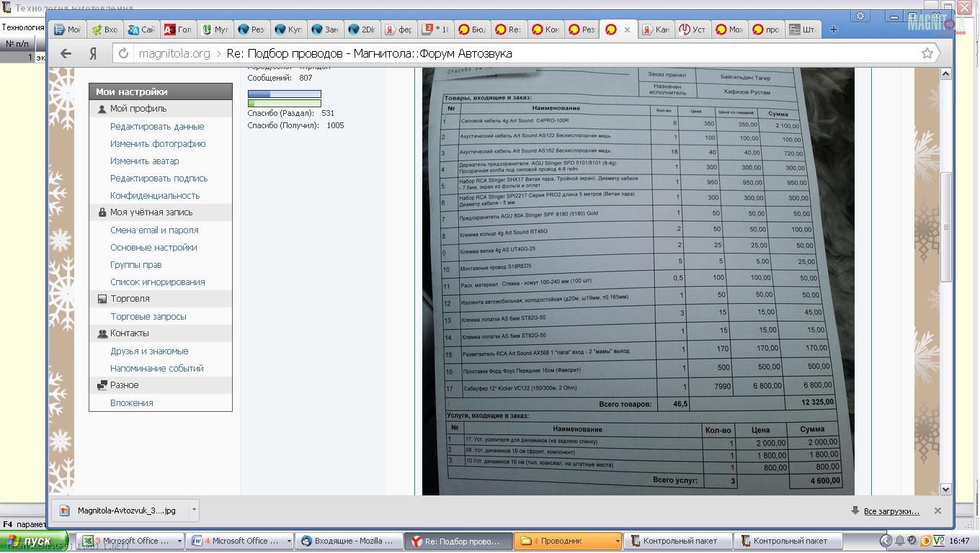This screenshot has width=980, height=553.
Task: Switch to the 'Шта' tab
Action: 803,30
